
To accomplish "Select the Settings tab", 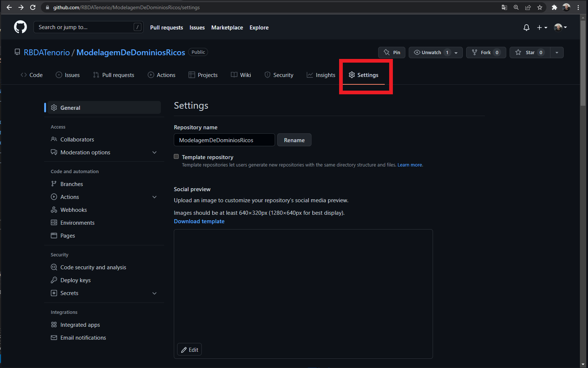I will pos(364,75).
